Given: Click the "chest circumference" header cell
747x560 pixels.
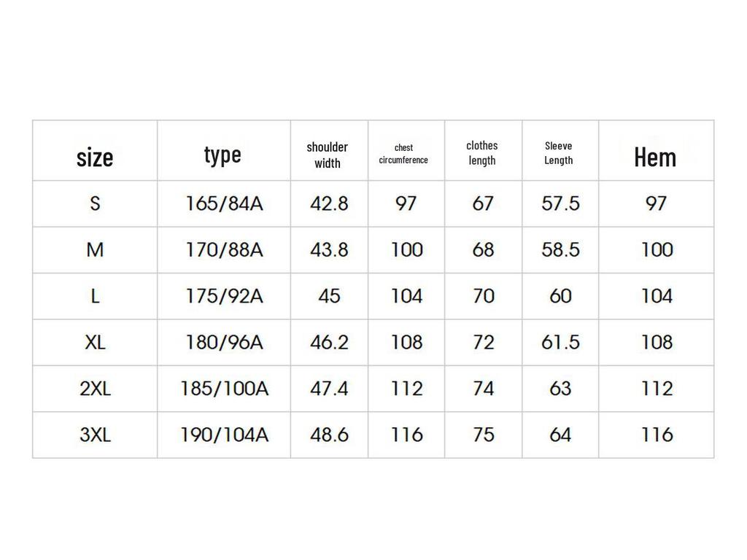Looking at the screenshot, I should pyautogui.click(x=403, y=154).
